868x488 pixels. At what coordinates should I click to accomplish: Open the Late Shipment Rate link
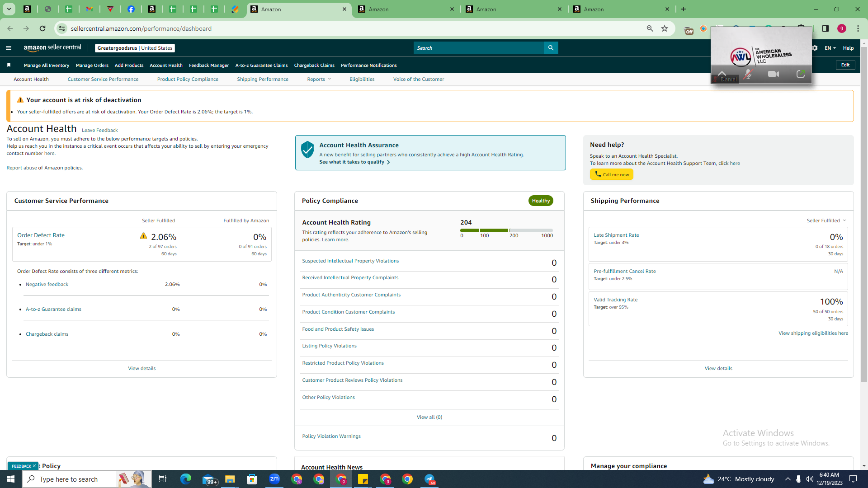[x=616, y=235]
